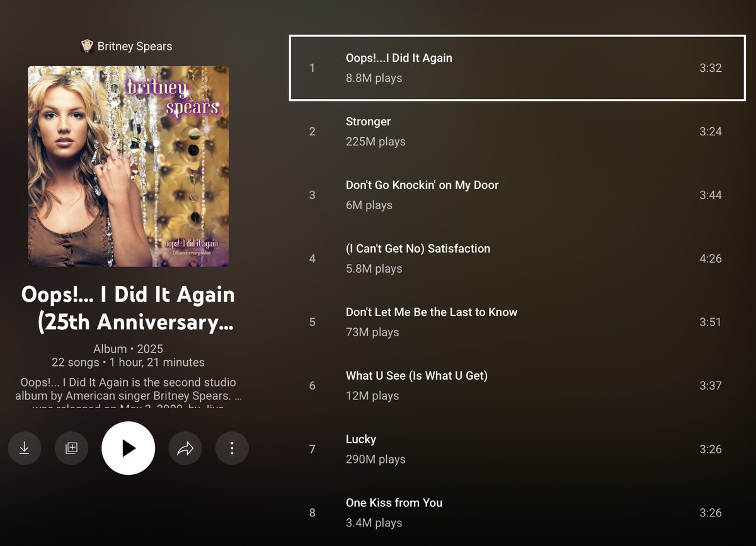
Task: Save album to library with the add icon
Action: click(x=71, y=448)
